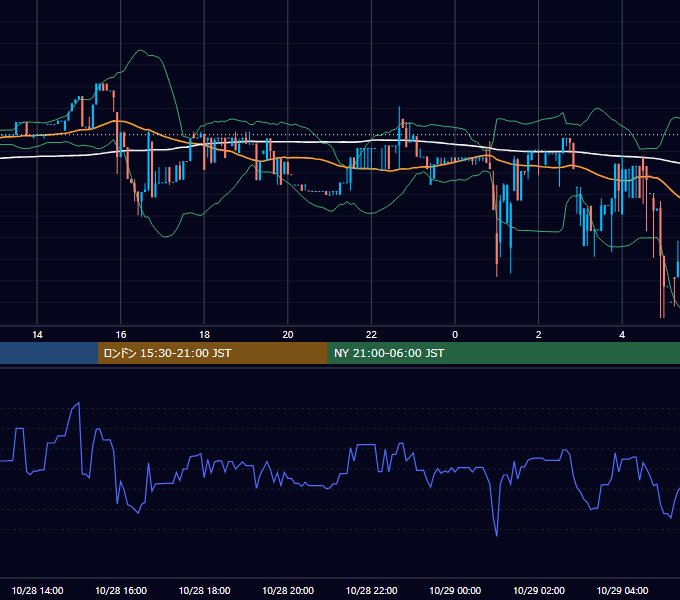Click the 22 hour axis label
The height and width of the screenshot is (600, 680).
click(x=371, y=335)
